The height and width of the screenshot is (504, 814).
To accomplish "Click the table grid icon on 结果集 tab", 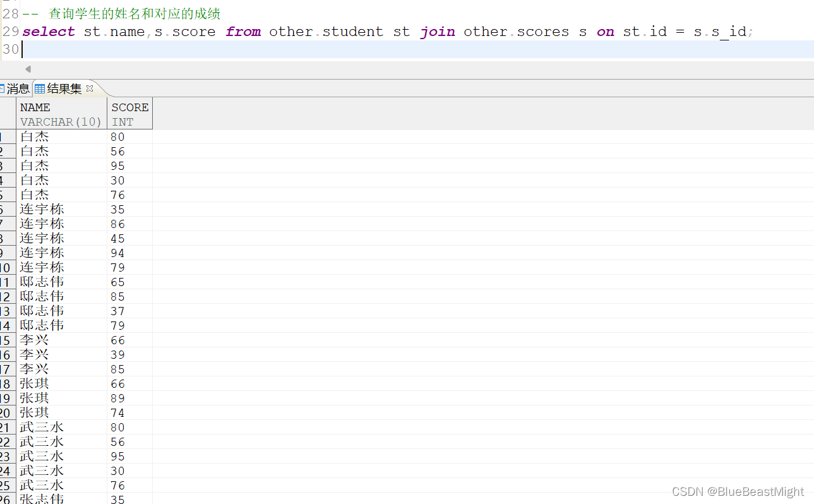I will pyautogui.click(x=40, y=89).
